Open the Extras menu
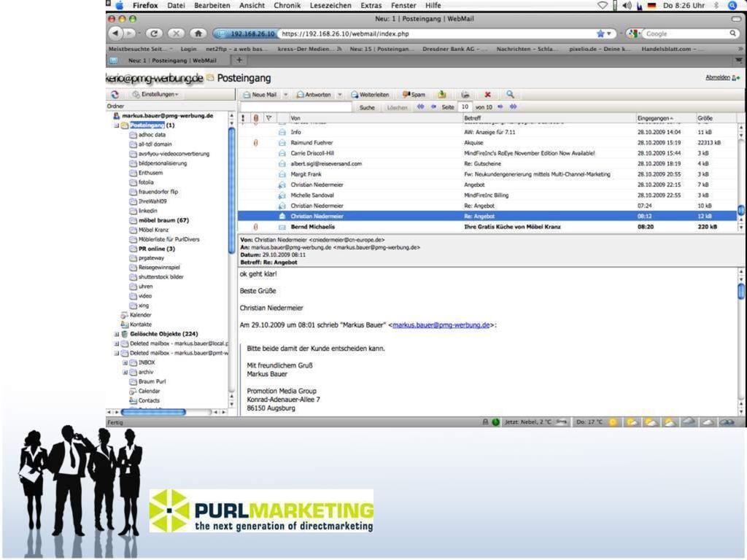 371,5
